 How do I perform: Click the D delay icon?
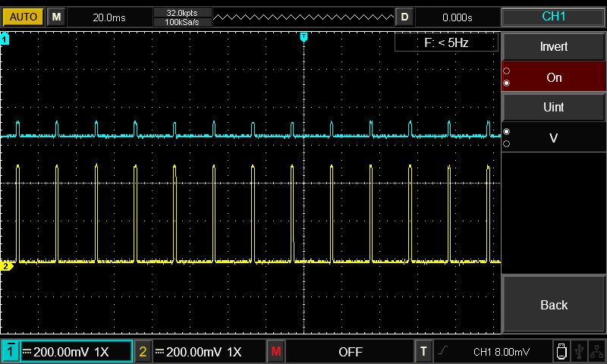405,17
